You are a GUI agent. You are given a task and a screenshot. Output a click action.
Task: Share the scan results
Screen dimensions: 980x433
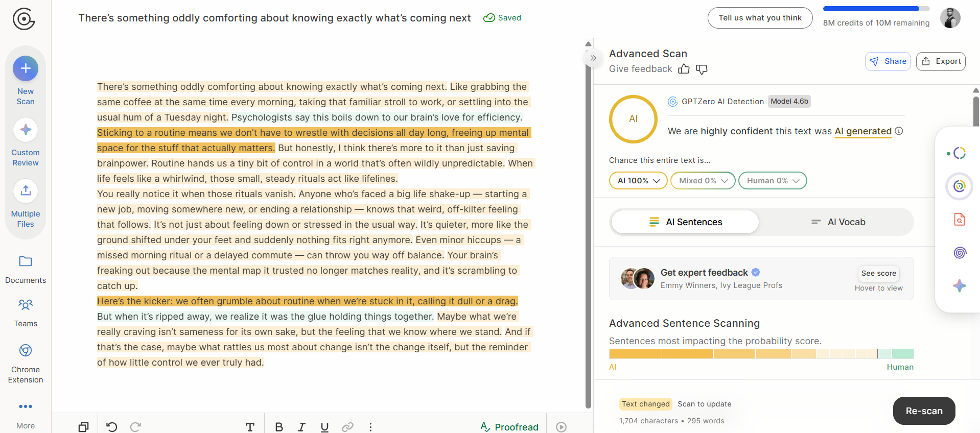tap(888, 61)
